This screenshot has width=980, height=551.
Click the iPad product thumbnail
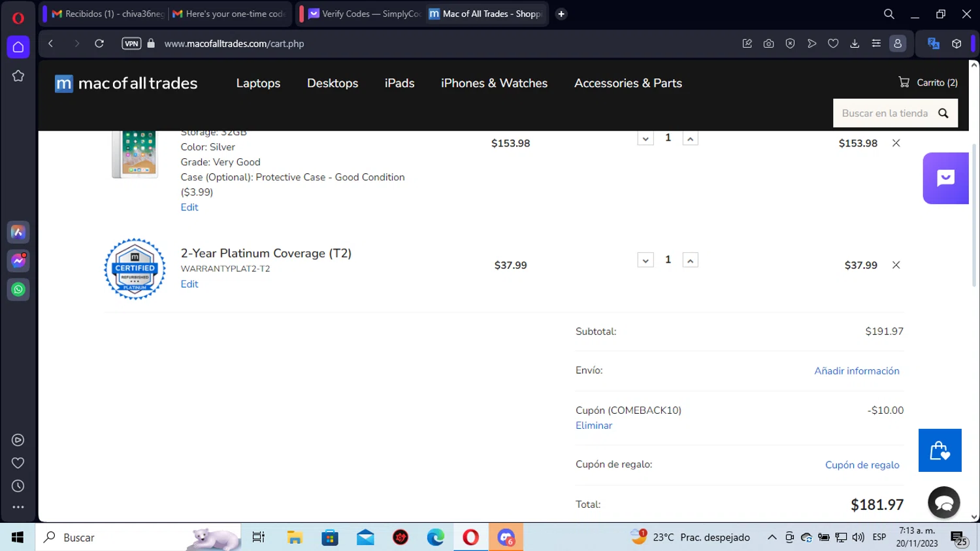coord(135,154)
